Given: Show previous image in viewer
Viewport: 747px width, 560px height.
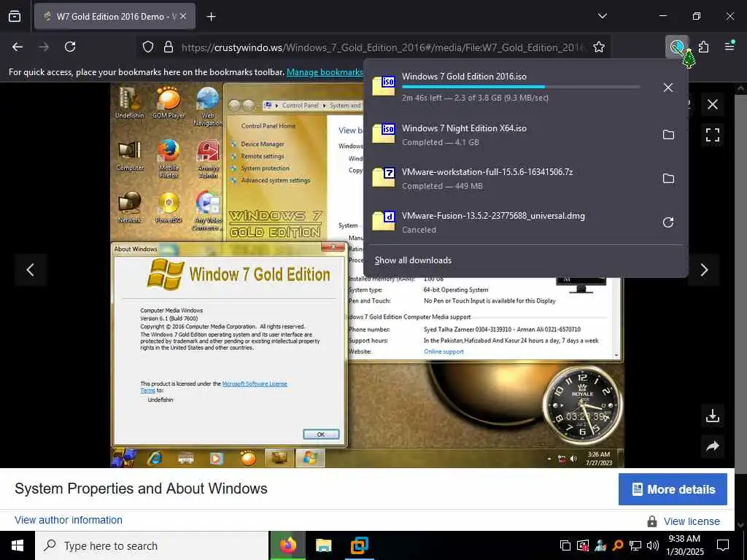Looking at the screenshot, I should coord(31,270).
